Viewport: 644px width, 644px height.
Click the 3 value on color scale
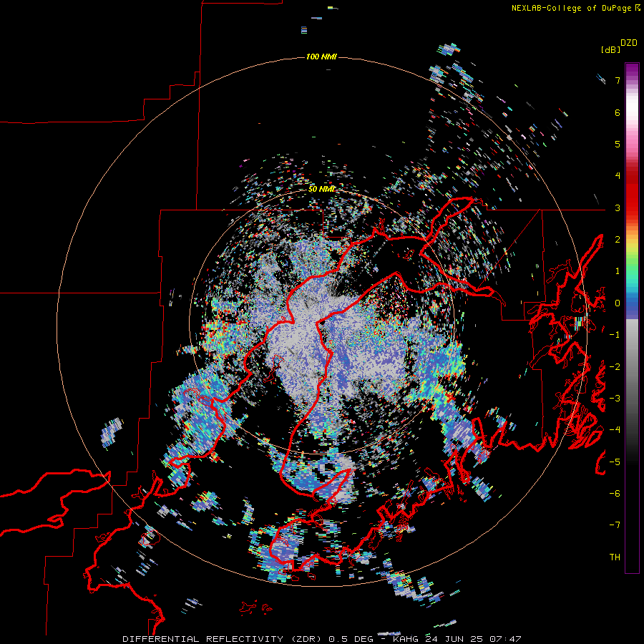pyautogui.click(x=618, y=208)
